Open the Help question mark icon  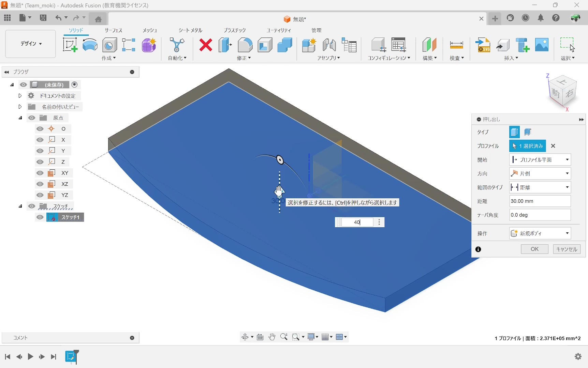(x=556, y=18)
